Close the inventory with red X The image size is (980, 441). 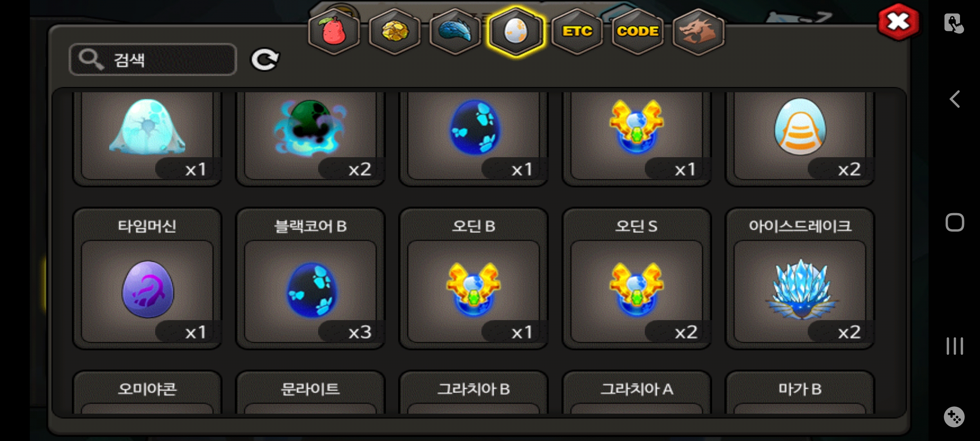point(898,22)
